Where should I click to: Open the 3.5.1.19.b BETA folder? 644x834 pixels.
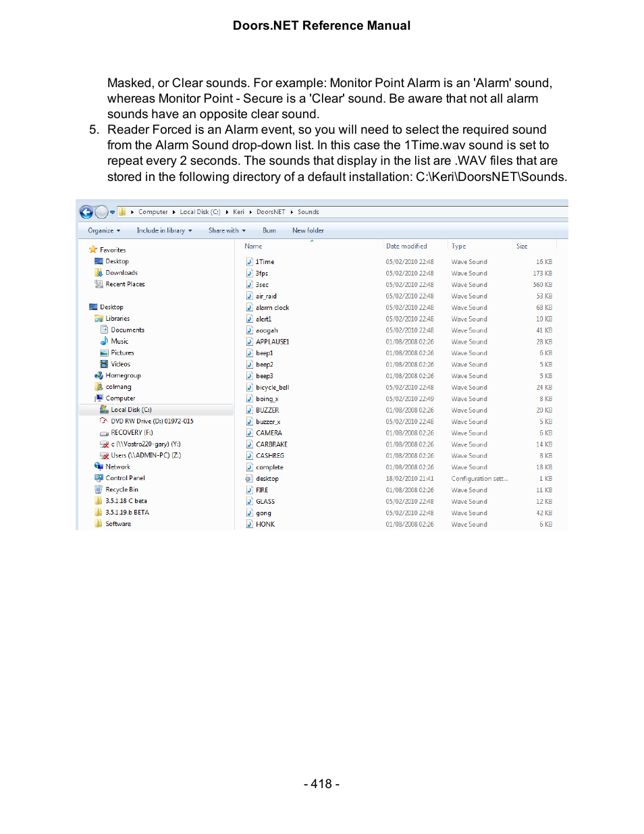click(128, 513)
